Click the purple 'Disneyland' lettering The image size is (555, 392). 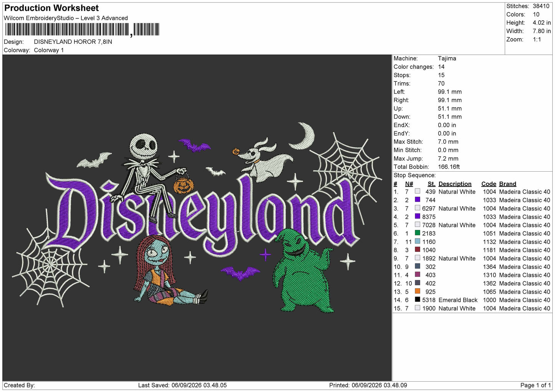tap(204, 215)
